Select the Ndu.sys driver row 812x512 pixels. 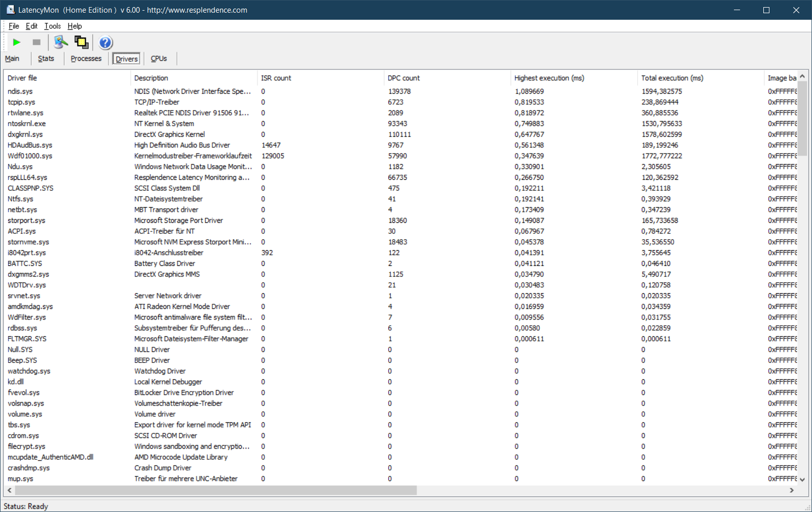tap(400, 167)
